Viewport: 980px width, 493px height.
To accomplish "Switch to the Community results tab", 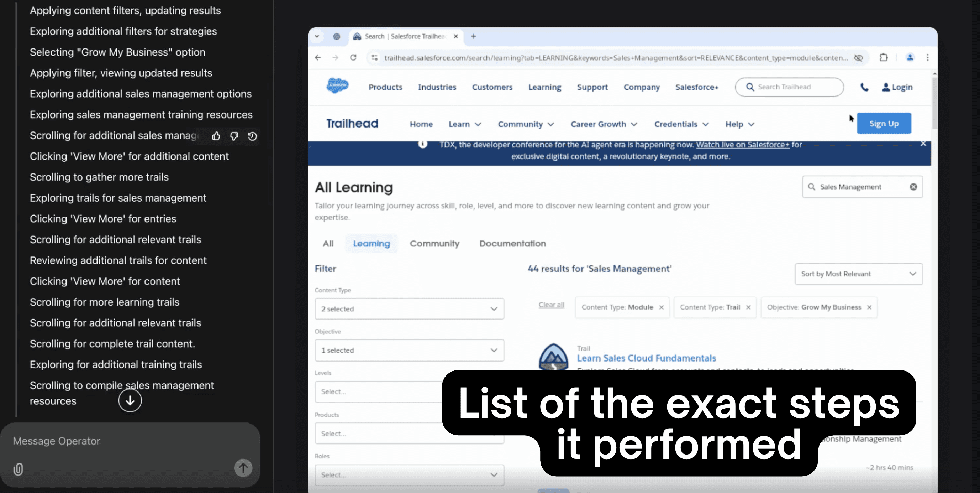I will [434, 244].
